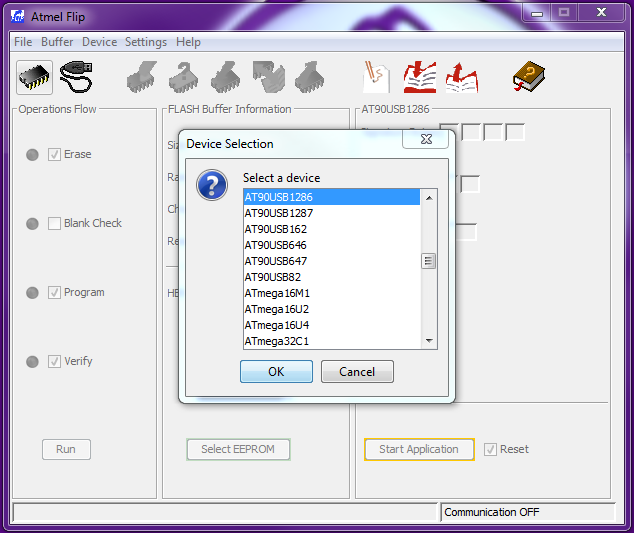Select AT90USB82 in device list
The height and width of the screenshot is (533, 634).
(332, 277)
